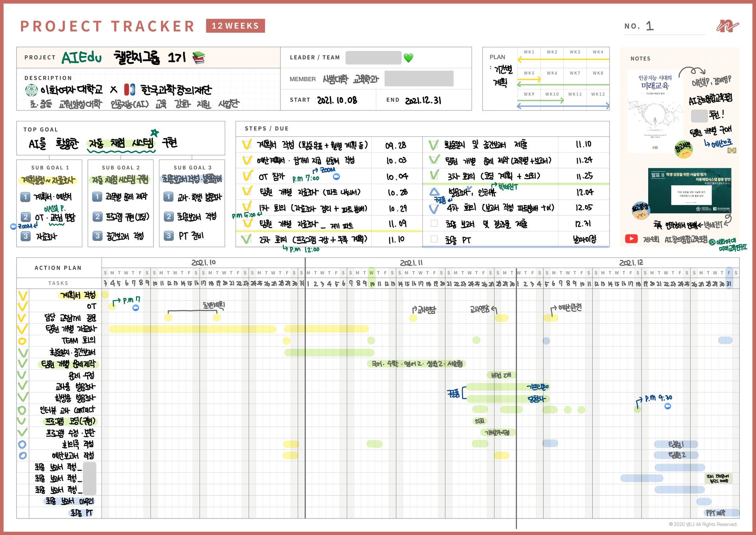Image resolution: width=756 pixels, height=535 pixels.
Task: Click the Start date '2021.10.08' field
Action: (337, 100)
